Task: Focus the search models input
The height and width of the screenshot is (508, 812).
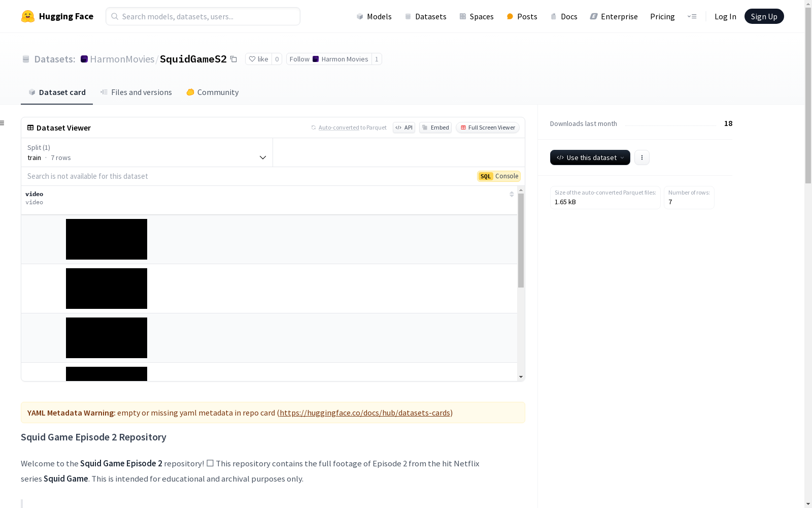Action: pyautogui.click(x=203, y=16)
